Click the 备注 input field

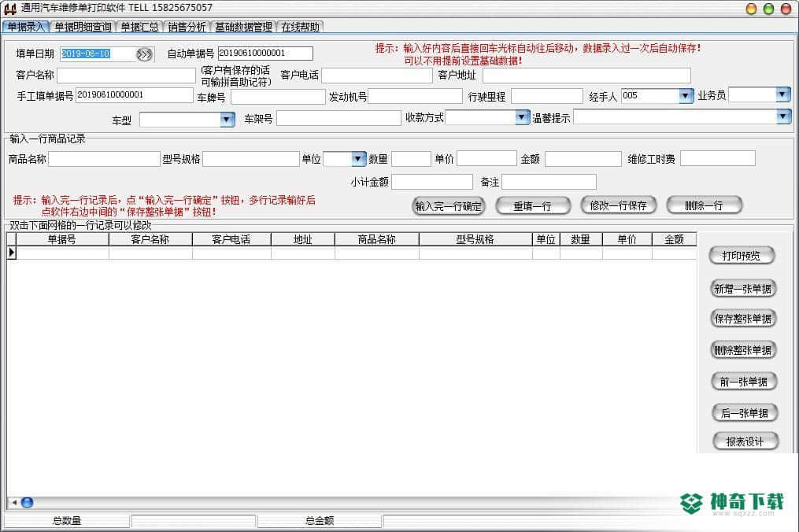coord(549,182)
